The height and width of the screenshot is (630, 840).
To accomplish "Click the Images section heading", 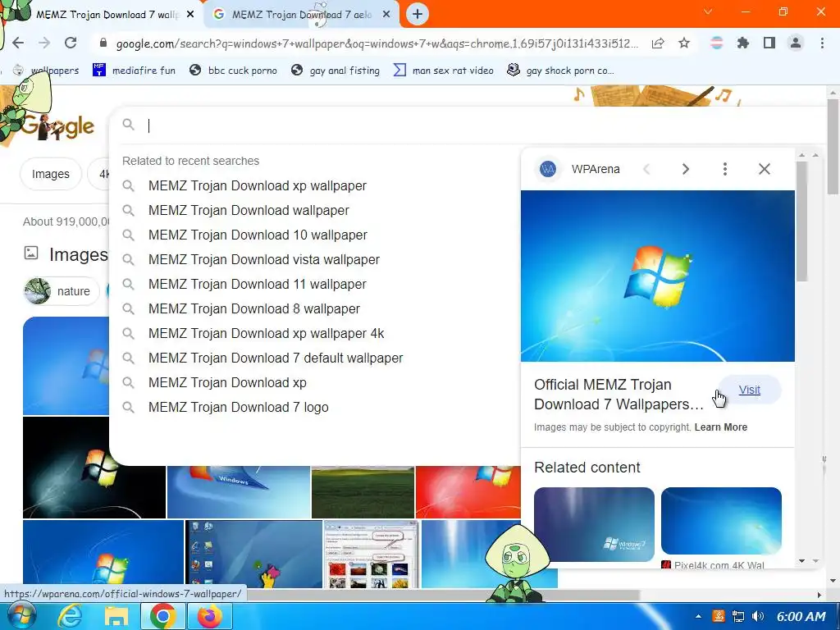I will 78,255.
